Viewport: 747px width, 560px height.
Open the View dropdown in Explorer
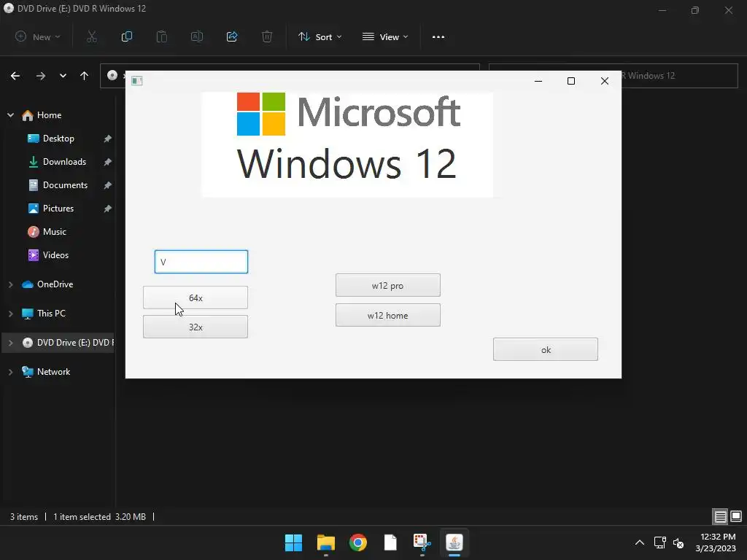(385, 36)
